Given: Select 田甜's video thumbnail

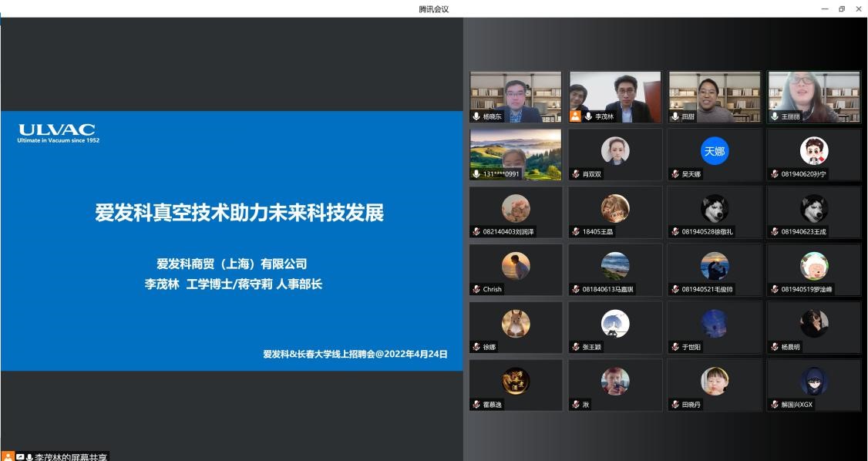Looking at the screenshot, I should coord(714,97).
